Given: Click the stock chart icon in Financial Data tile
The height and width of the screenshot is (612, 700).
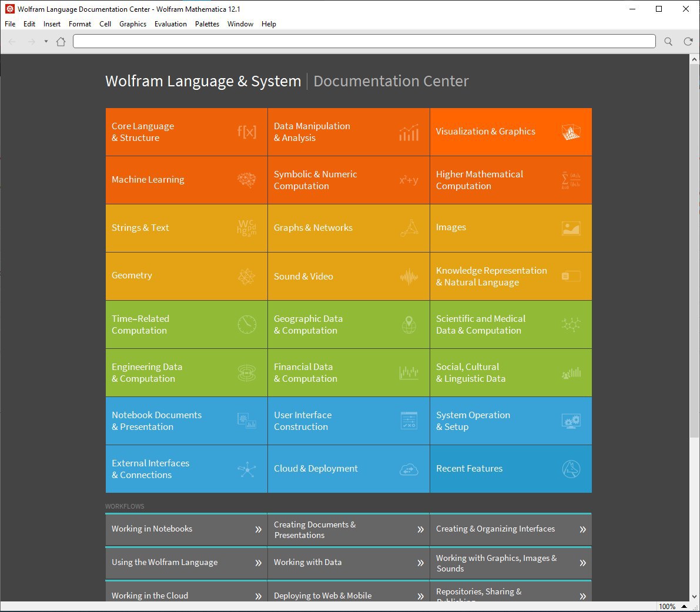Looking at the screenshot, I should click(x=409, y=372).
